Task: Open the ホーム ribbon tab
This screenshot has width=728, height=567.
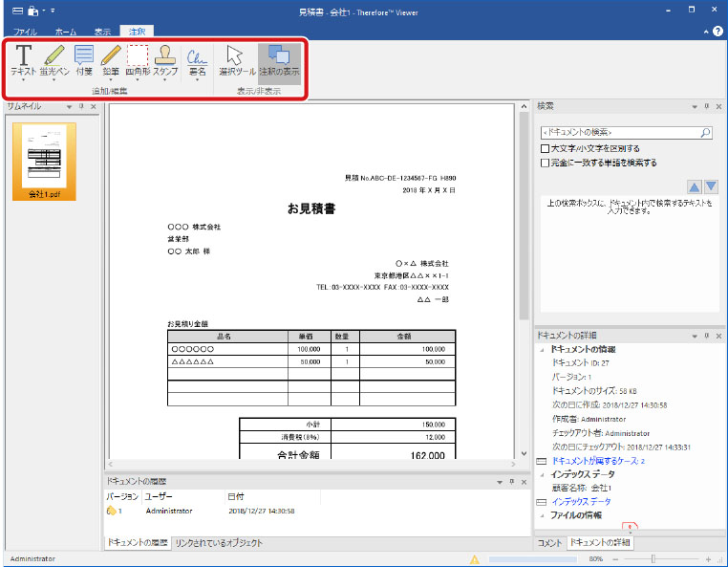Action: (66, 32)
